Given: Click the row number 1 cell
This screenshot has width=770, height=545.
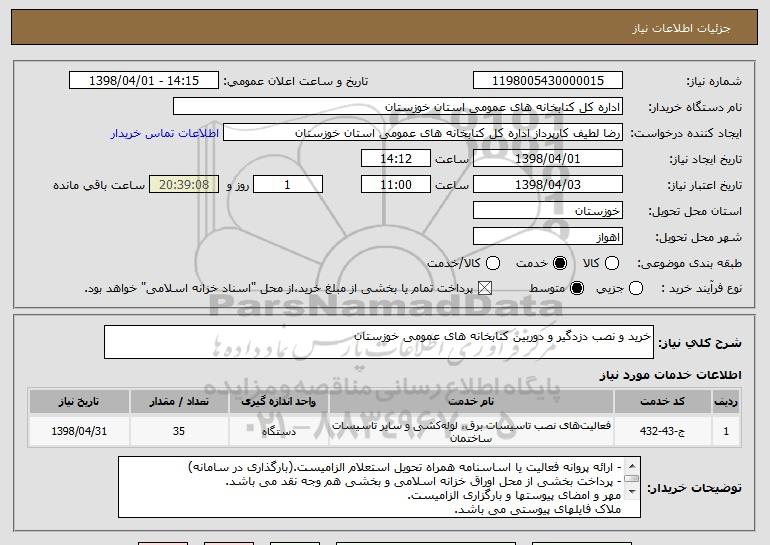Looking at the screenshot, I should pyautogui.click(x=726, y=431).
